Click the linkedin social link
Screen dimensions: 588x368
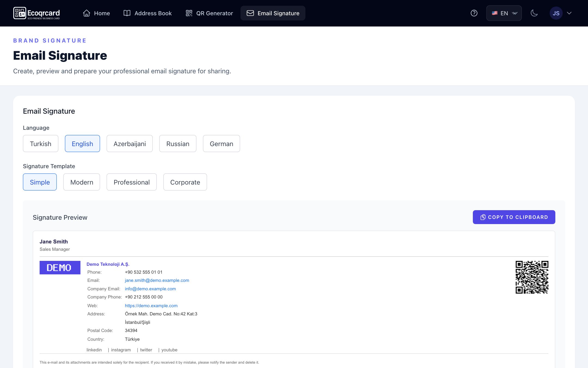[94, 350]
